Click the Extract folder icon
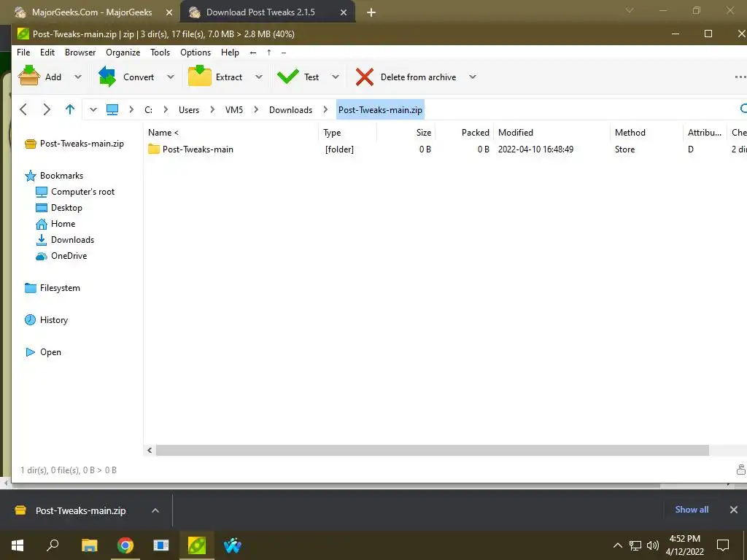 [200, 76]
